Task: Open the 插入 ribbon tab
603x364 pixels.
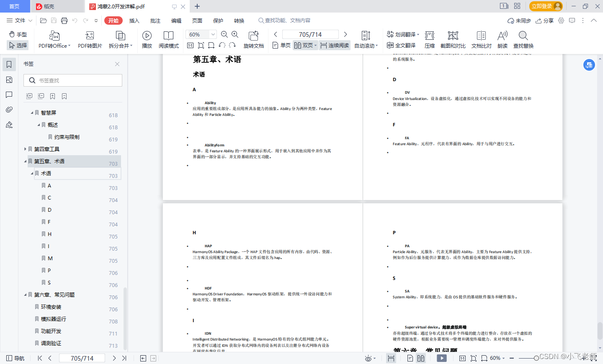Action: [134, 21]
